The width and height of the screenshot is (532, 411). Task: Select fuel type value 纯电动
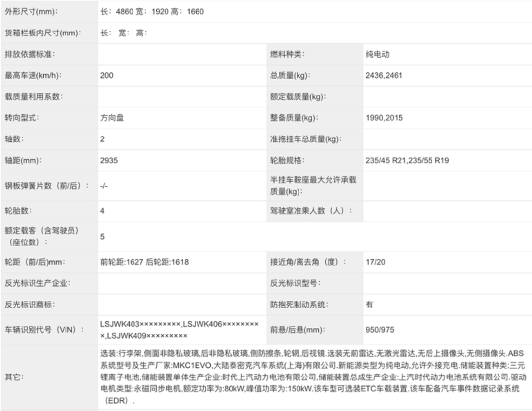coord(378,54)
